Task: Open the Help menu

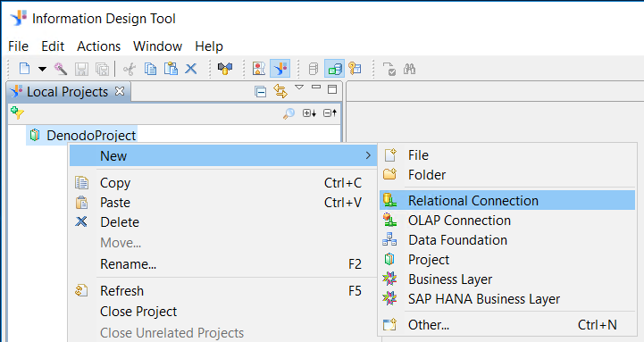Action: (x=209, y=46)
